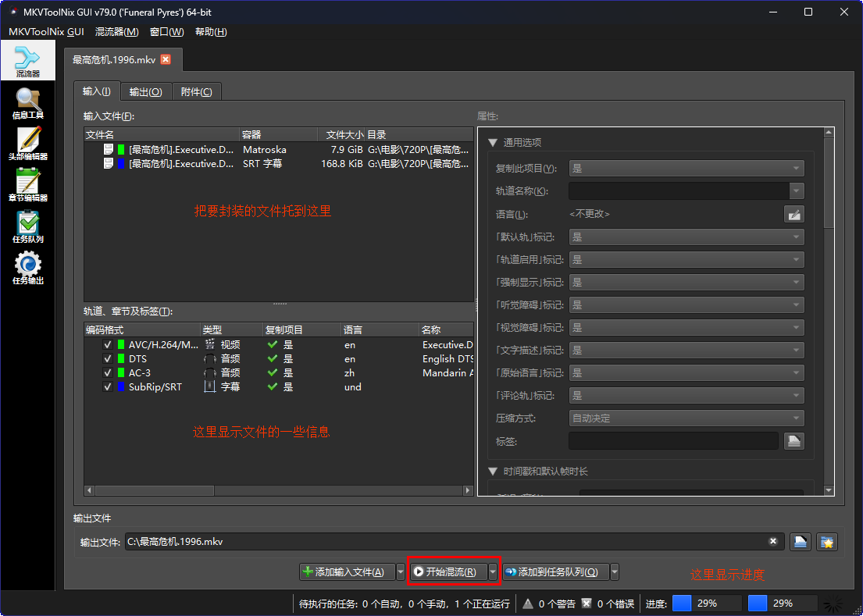Screen dimensions: 863x616
Task: Click the headphone icon of DTS track
Action: click(209, 358)
